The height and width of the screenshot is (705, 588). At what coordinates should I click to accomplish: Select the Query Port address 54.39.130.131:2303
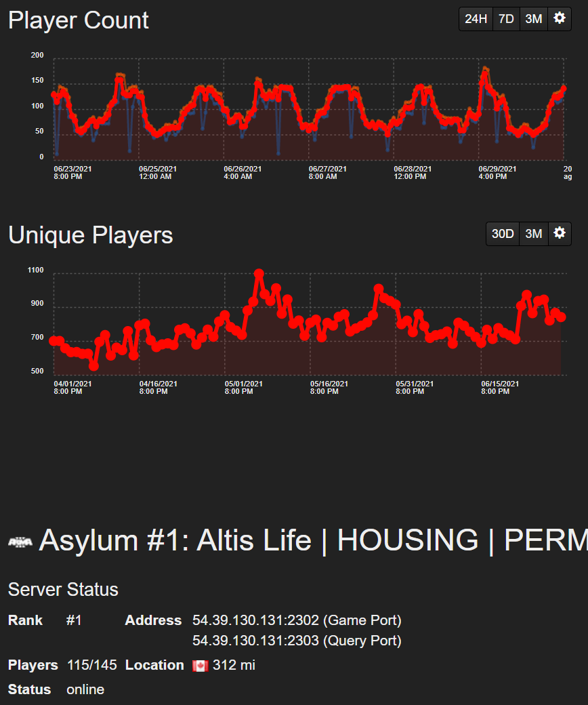(x=297, y=641)
